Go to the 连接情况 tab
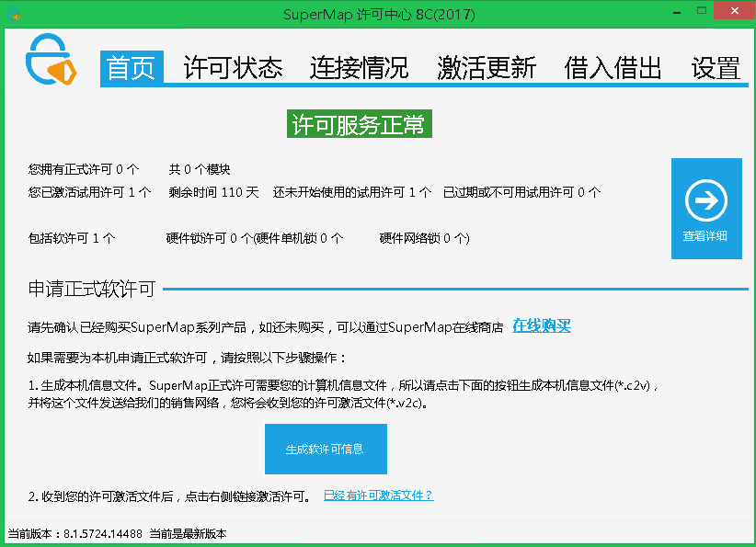This screenshot has width=756, height=547. [x=360, y=68]
